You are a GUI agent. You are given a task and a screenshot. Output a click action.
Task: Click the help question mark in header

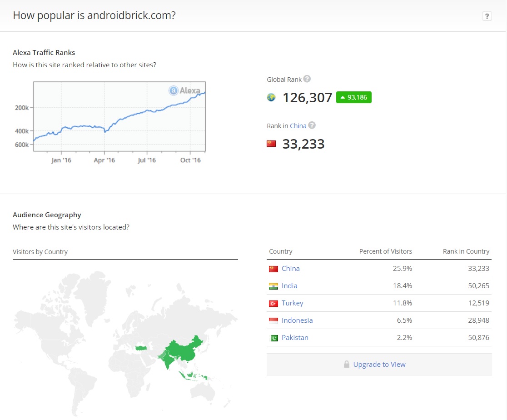(487, 16)
